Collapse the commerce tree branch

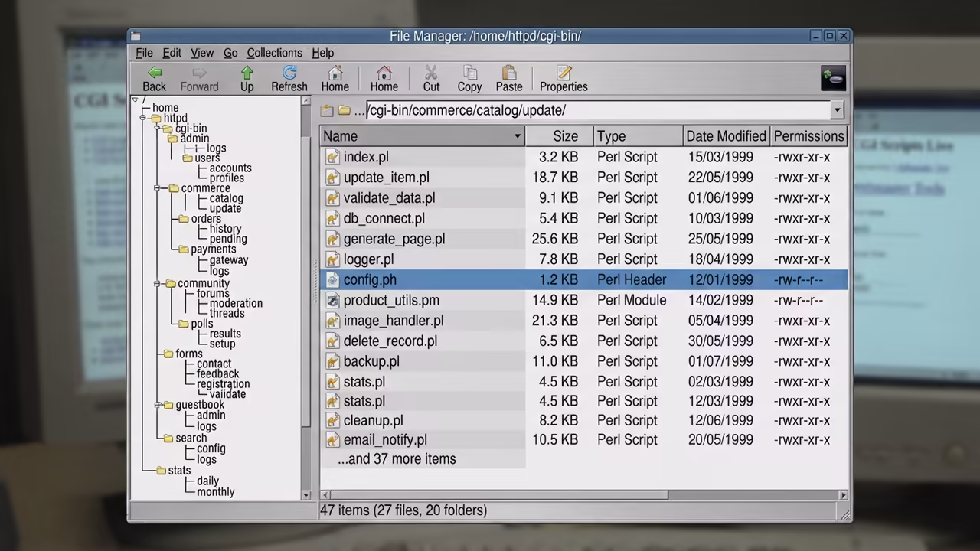[x=158, y=188]
